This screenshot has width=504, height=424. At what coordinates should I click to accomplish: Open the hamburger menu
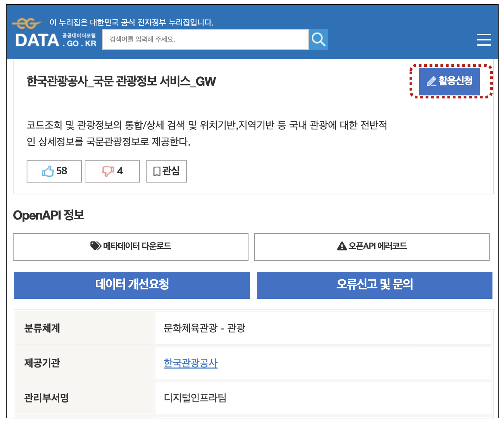coord(484,40)
